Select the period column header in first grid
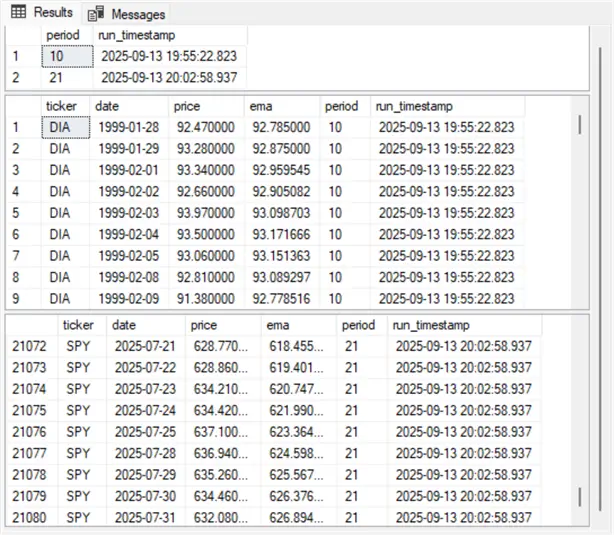Viewport: 614px width, 535px height. point(67,35)
